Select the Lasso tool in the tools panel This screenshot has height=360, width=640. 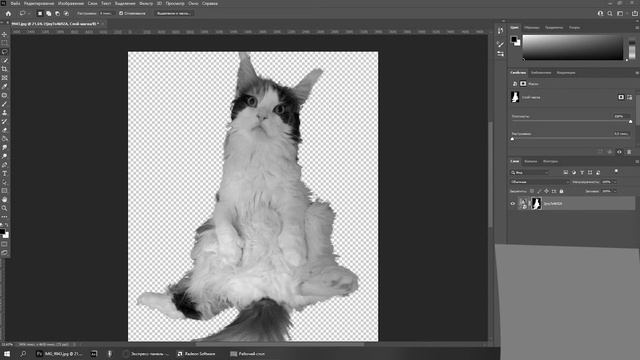4,52
